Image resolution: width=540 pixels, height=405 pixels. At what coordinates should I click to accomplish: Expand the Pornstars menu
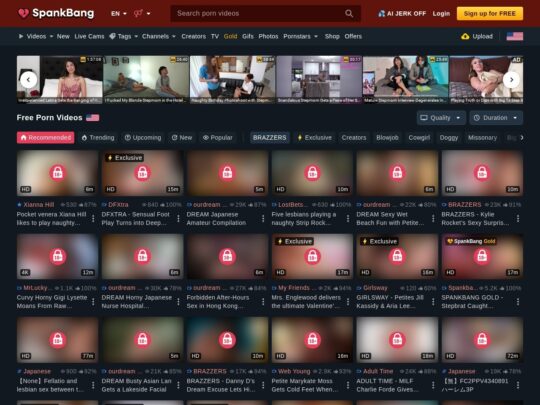pyautogui.click(x=300, y=36)
